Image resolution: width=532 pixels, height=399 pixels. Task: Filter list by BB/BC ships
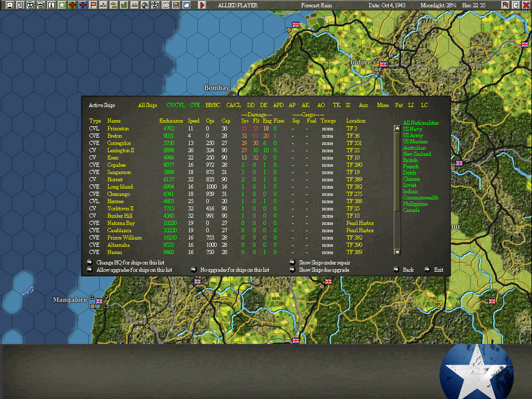tap(212, 105)
